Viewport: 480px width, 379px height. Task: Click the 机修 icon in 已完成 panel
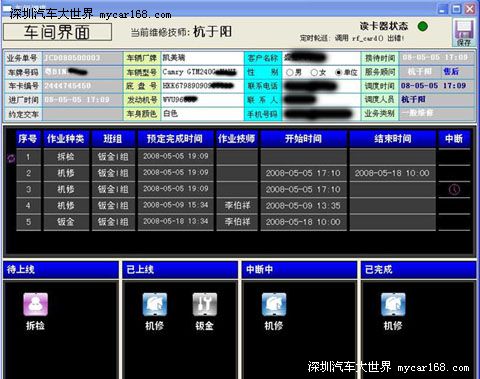(x=393, y=304)
